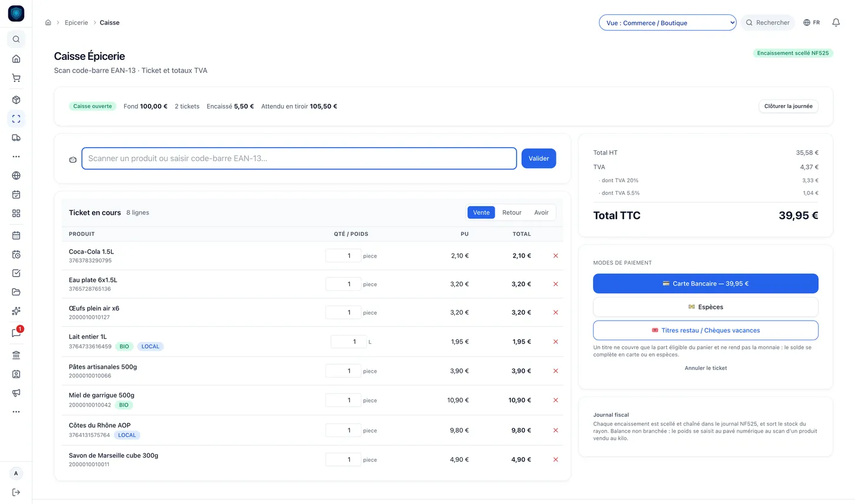855x504 pixels.
Task: Open the notifications bell
Action: pyautogui.click(x=835, y=23)
